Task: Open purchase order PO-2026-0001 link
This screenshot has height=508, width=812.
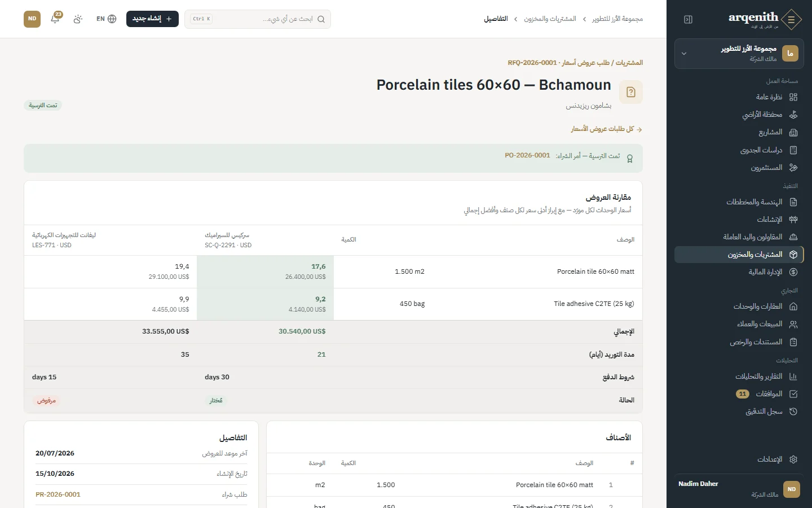Action: pyautogui.click(x=527, y=155)
